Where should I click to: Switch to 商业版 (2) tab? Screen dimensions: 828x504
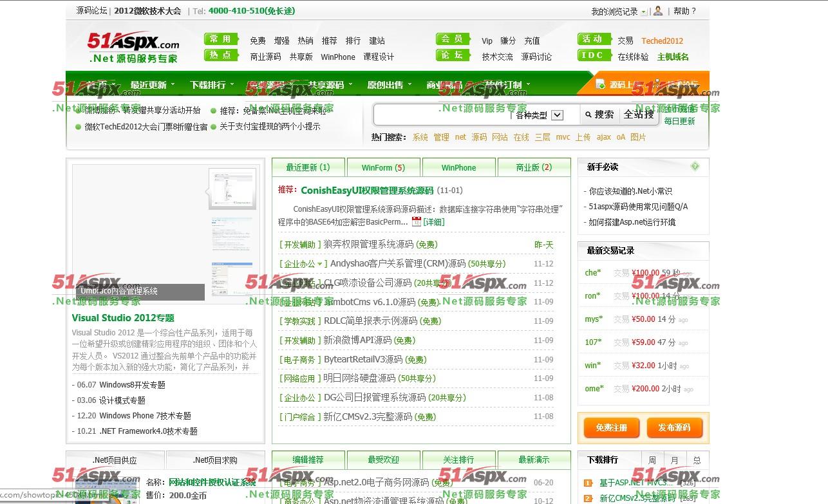pyautogui.click(x=534, y=167)
